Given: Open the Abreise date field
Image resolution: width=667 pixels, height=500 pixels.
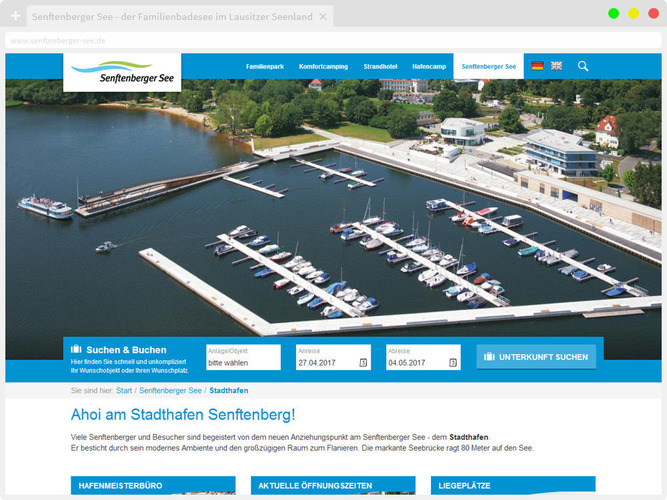Looking at the screenshot, I should tap(423, 357).
